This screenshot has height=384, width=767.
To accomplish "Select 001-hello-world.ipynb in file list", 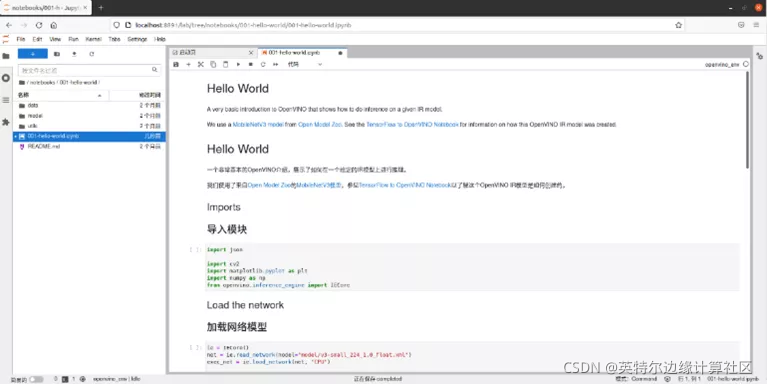I will (x=90, y=136).
